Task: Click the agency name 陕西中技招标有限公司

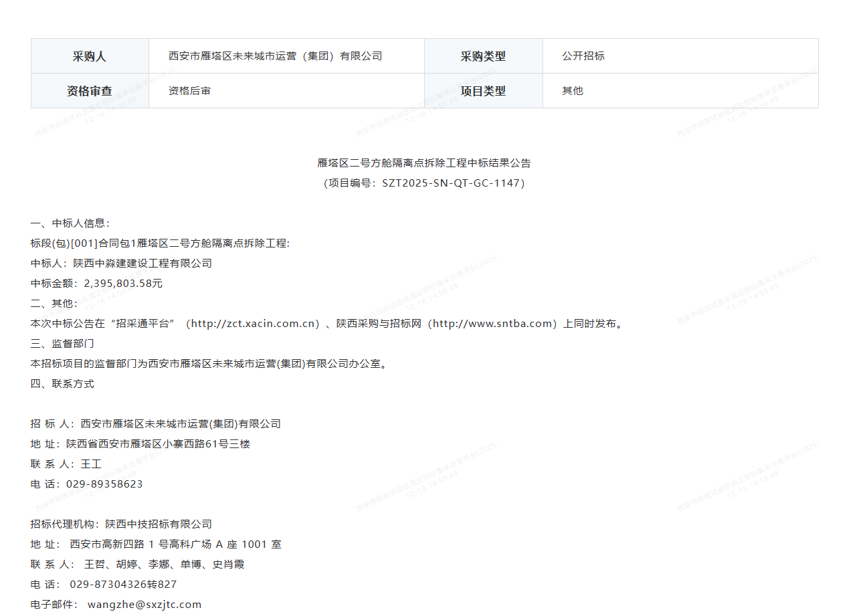Action: point(159,524)
